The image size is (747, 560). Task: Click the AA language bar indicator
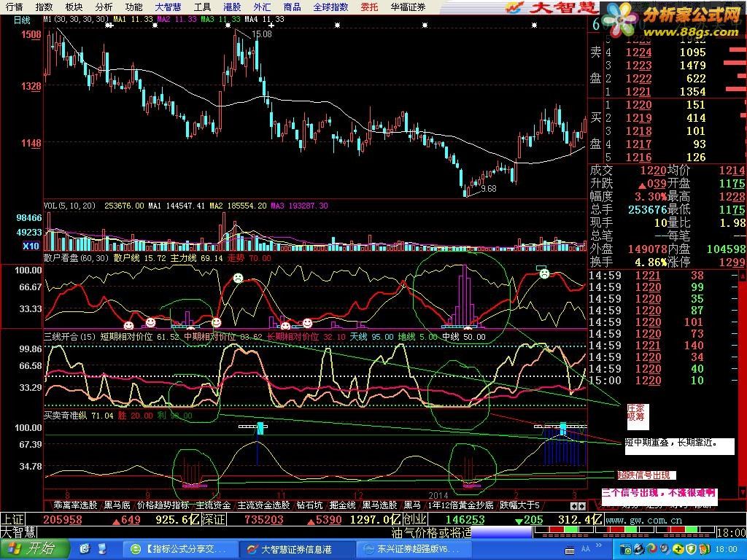[x=586, y=549]
